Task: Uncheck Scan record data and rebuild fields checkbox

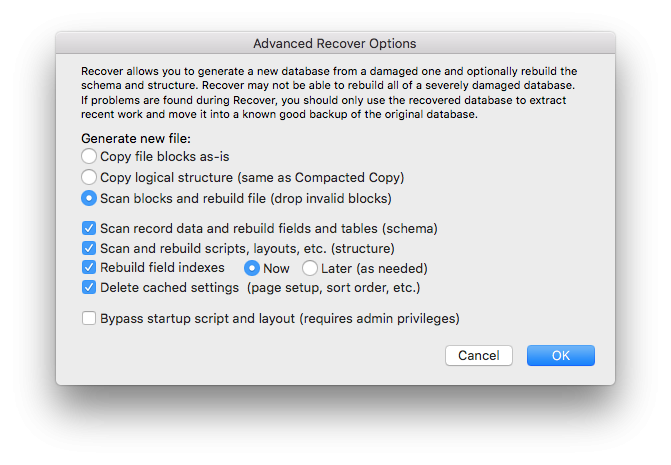Action: pos(89,228)
